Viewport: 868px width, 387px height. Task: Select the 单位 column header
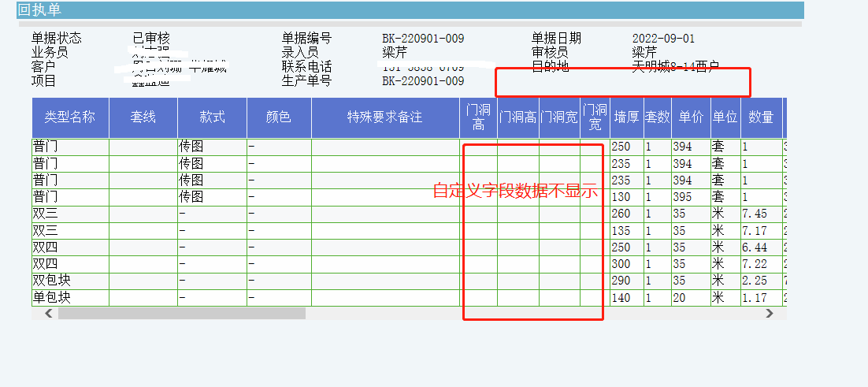coord(725,117)
